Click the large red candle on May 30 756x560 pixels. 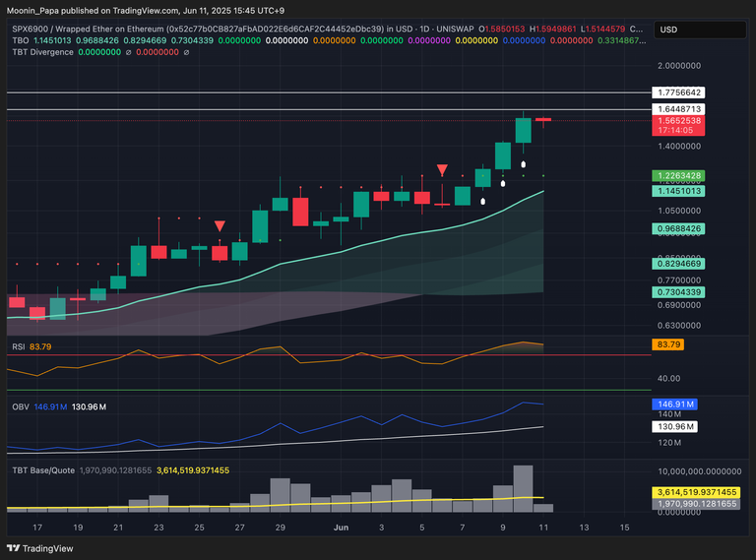point(300,212)
